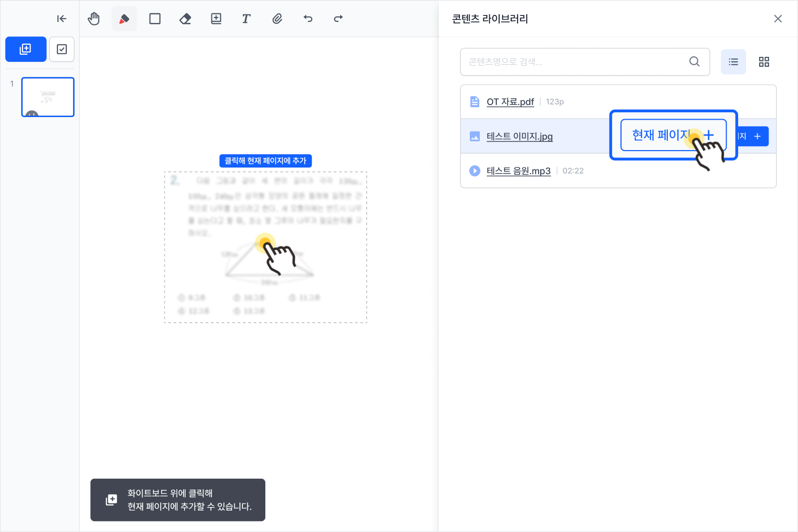Click the 현재 페이지 + button
The width and height of the screenshot is (798, 532).
673,135
